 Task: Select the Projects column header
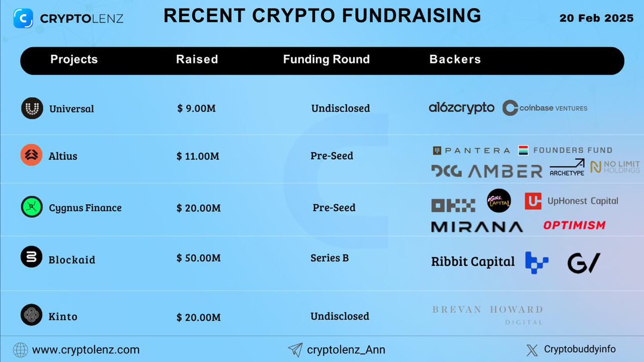[x=74, y=60]
